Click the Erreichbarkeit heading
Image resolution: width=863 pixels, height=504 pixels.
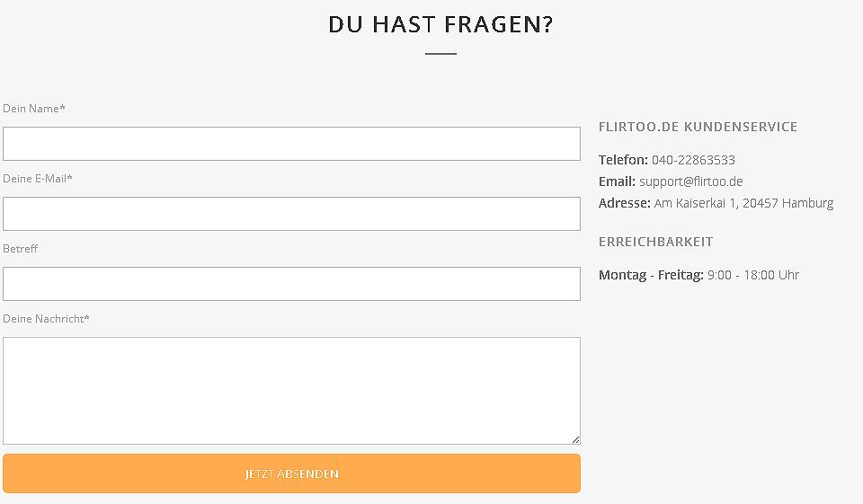[655, 242]
